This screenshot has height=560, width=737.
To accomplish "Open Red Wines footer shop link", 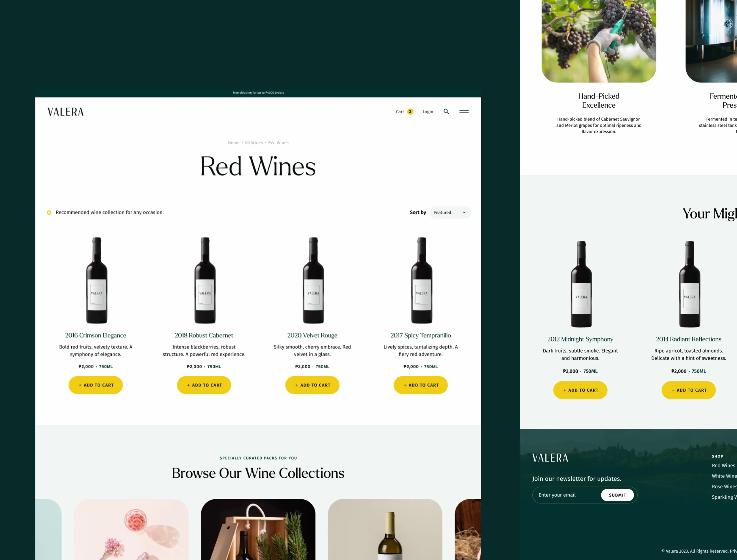I will [x=723, y=466].
